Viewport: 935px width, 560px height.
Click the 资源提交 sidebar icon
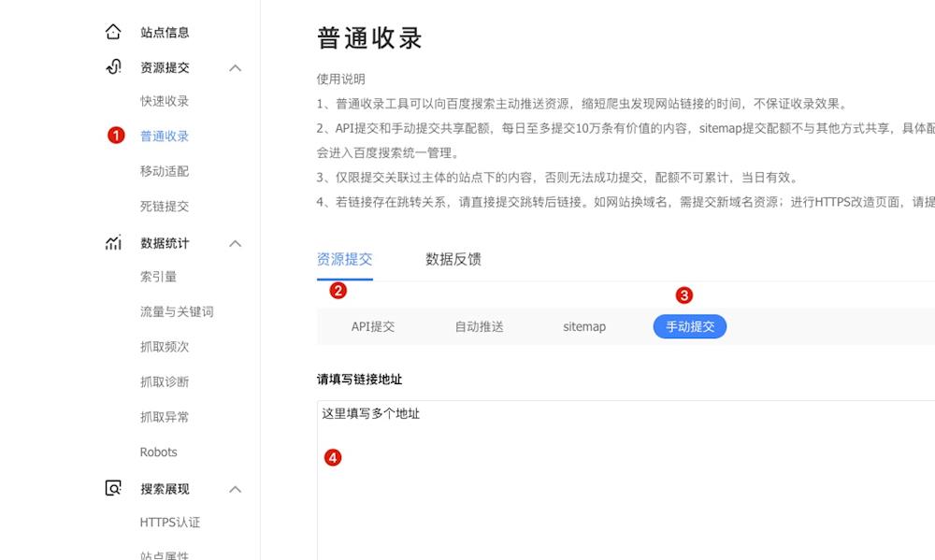113,67
